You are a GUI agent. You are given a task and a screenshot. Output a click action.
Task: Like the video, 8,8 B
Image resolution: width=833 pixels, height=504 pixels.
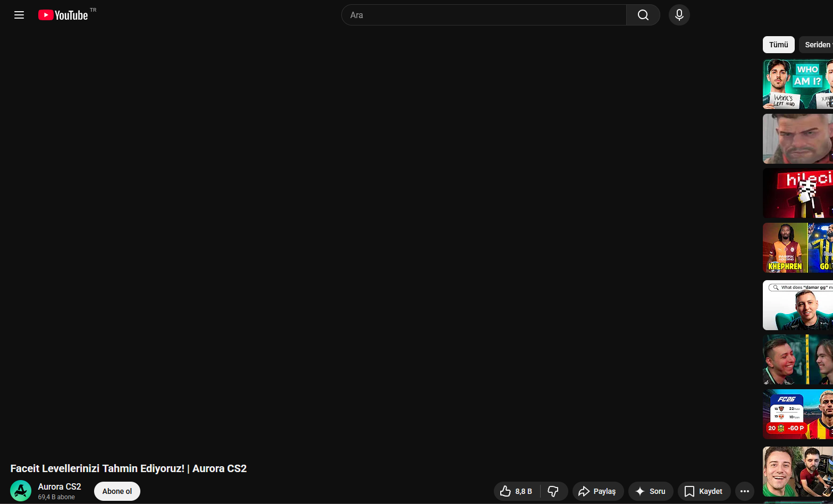517,491
